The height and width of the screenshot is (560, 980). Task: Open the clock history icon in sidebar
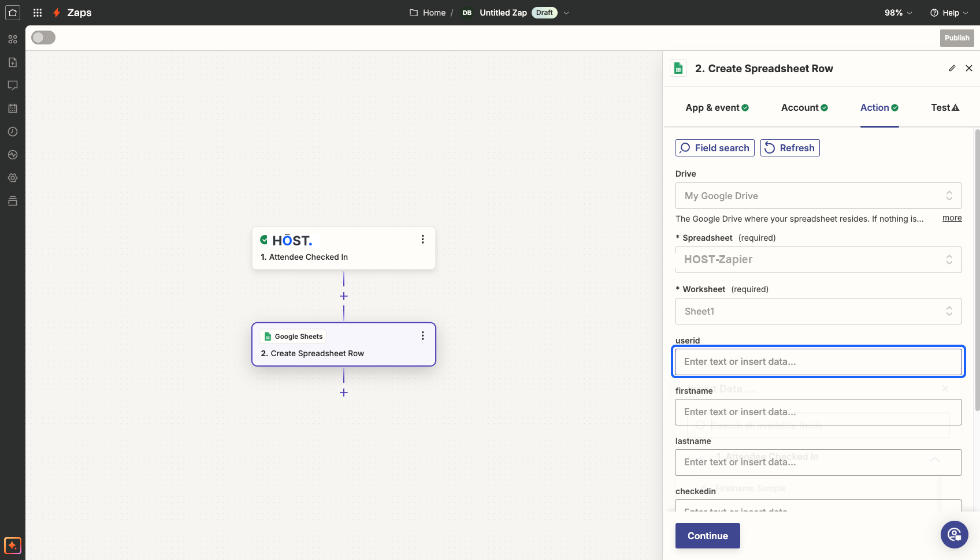13,132
